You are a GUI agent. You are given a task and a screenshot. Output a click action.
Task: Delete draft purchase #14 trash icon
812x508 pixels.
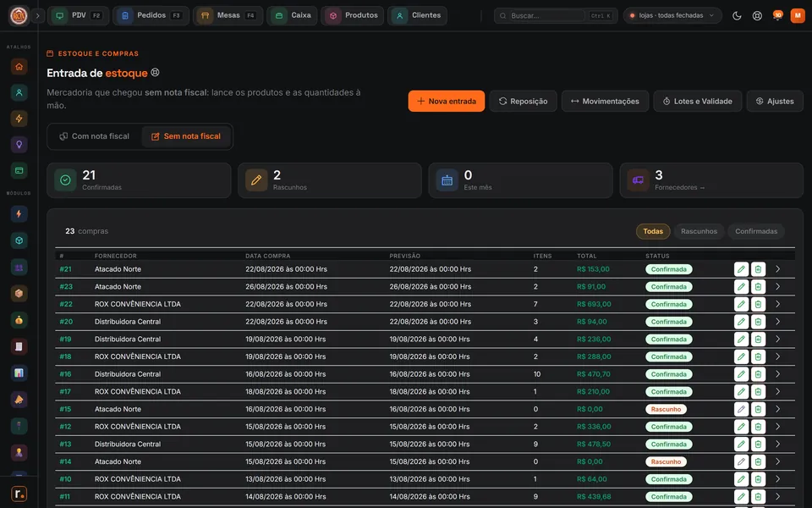pyautogui.click(x=758, y=461)
